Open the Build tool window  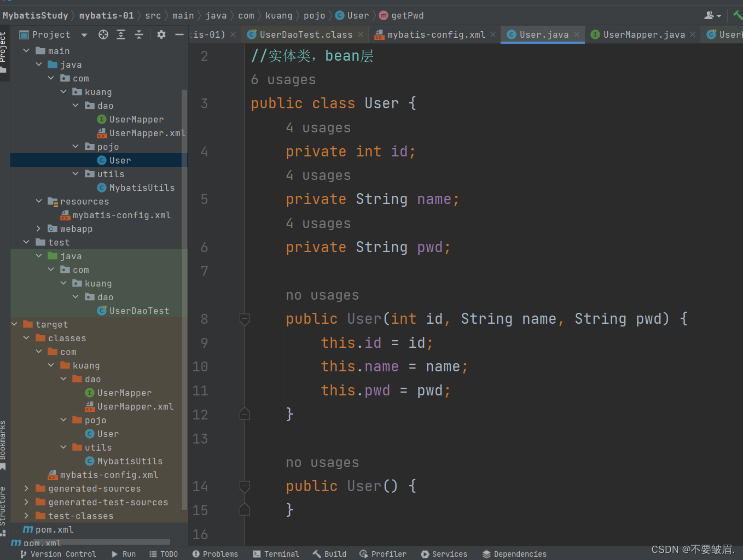329,554
